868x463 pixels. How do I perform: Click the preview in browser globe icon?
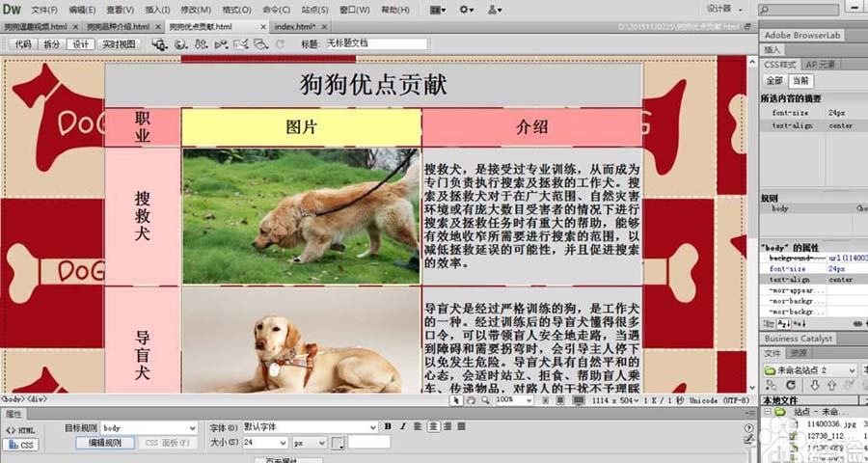(180, 44)
